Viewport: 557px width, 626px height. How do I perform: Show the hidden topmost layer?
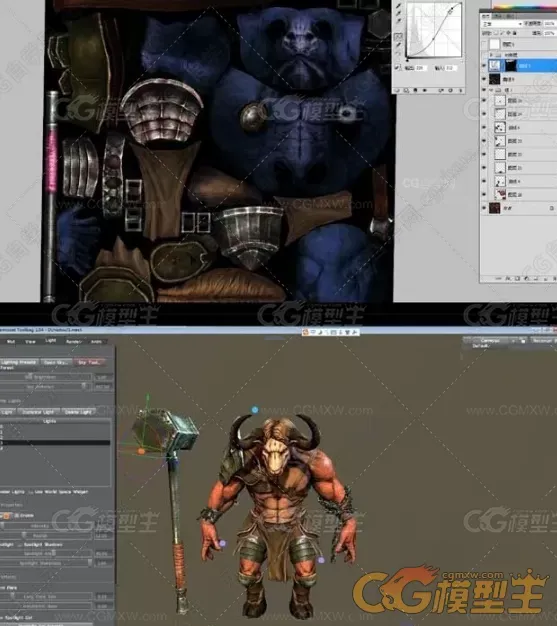(484, 44)
